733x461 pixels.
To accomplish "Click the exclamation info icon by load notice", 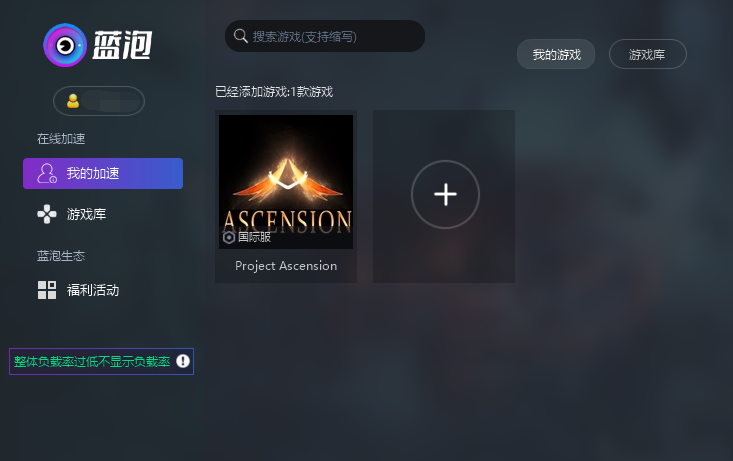I will tap(183, 361).
